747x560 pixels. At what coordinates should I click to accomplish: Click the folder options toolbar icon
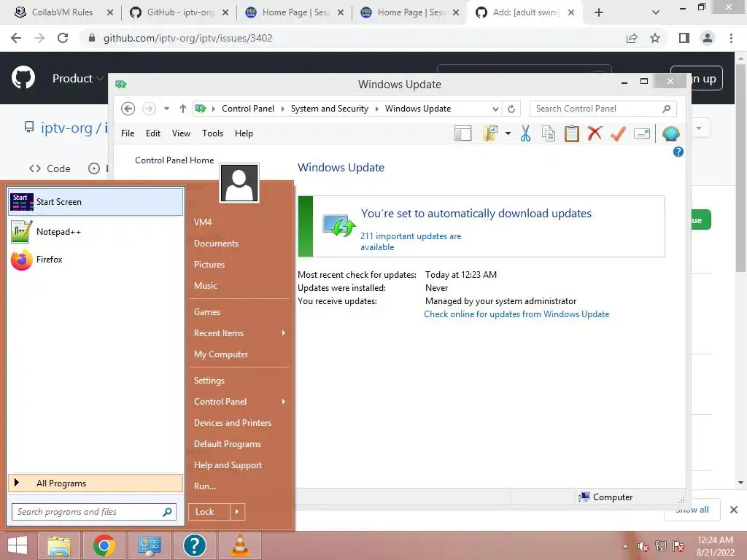(x=491, y=134)
